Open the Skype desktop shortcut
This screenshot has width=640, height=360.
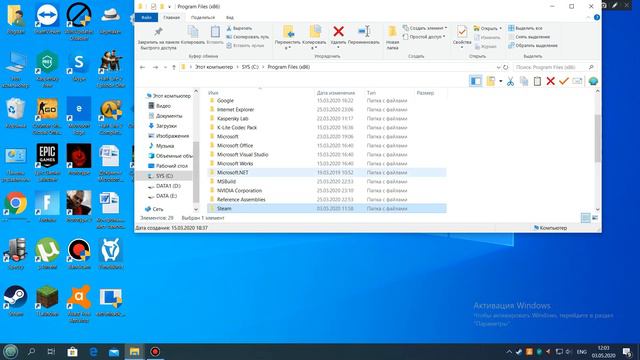[x=79, y=66]
